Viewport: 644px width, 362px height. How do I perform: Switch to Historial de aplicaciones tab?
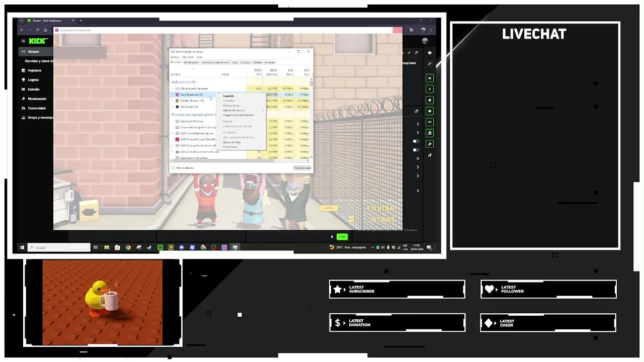tap(215, 62)
